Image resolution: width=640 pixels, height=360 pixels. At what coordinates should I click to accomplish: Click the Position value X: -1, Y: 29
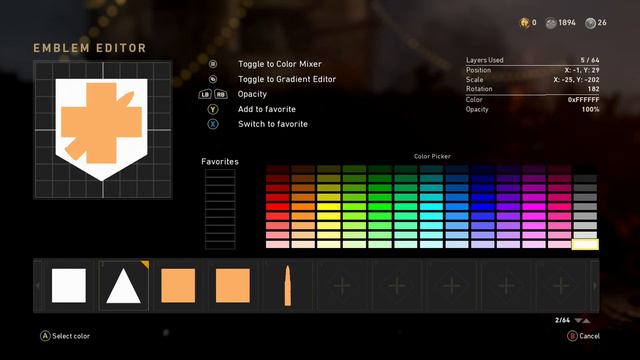coord(582,70)
